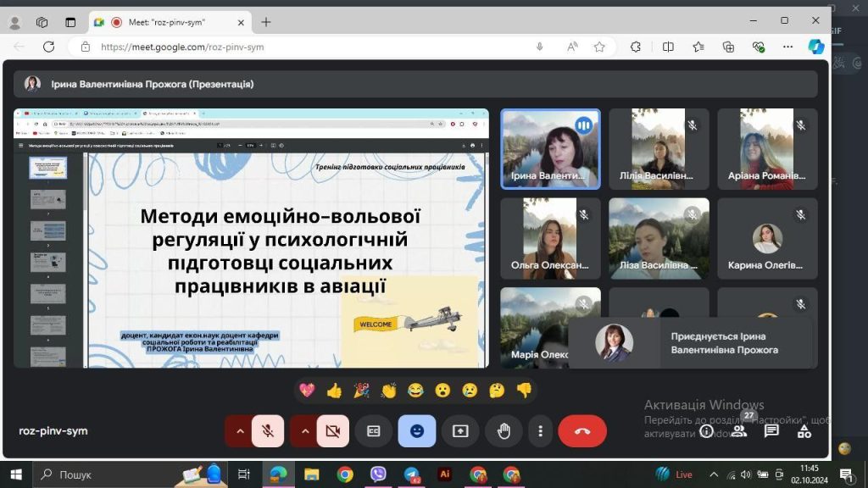Select Ольга Олександрівна's video tile

coord(550,238)
